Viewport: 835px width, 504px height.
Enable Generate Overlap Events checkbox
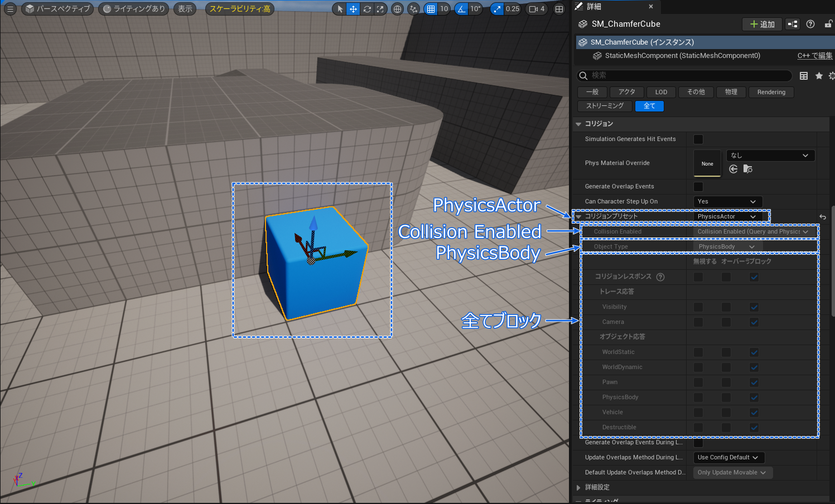point(698,186)
